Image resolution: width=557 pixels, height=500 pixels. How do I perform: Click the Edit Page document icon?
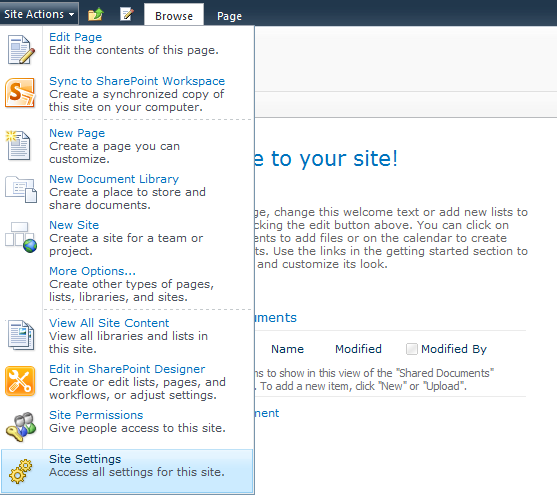[x=21, y=50]
